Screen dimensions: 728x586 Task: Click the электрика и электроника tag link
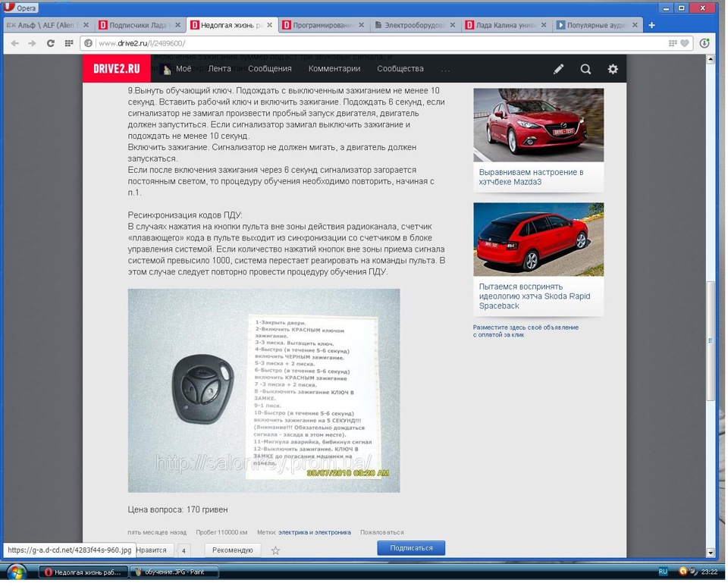(x=314, y=532)
